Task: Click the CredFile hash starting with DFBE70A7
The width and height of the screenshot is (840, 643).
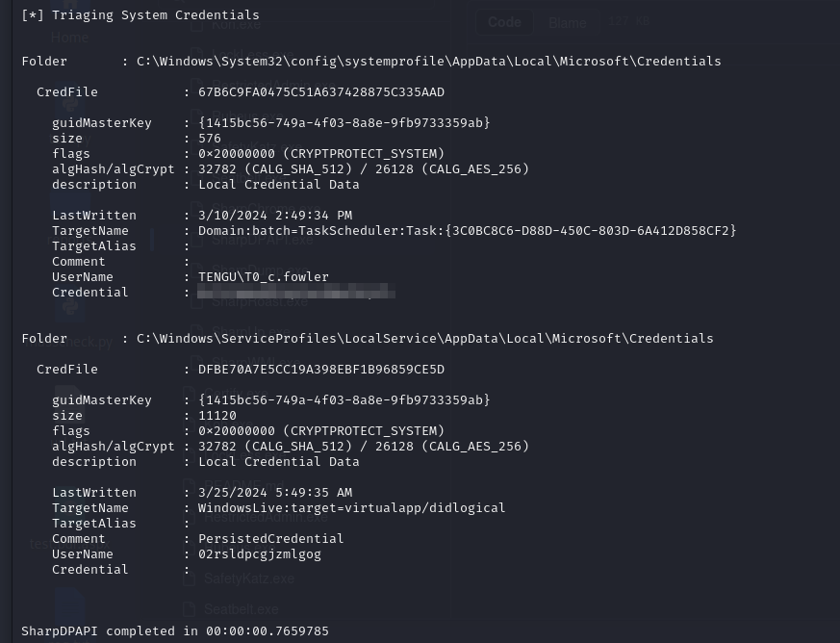Action: click(x=320, y=370)
